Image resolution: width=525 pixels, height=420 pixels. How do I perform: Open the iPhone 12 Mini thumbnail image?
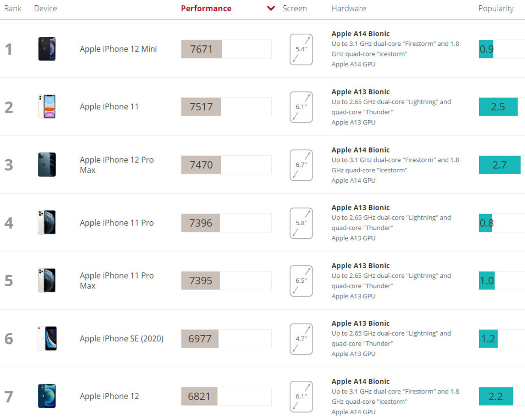pyautogui.click(x=47, y=49)
